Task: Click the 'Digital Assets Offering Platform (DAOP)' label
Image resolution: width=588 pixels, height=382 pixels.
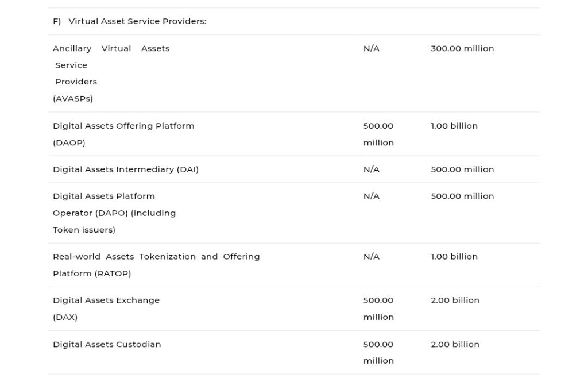Action: [123, 126]
